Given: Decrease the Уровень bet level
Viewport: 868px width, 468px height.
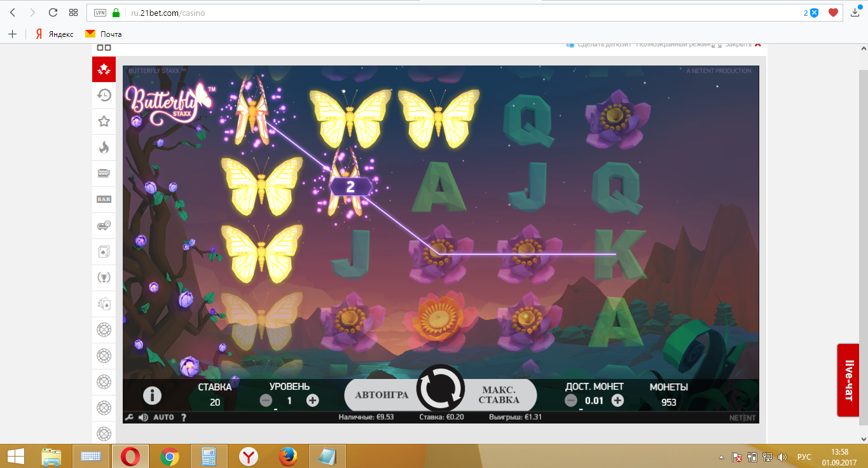Looking at the screenshot, I should tap(266, 401).
